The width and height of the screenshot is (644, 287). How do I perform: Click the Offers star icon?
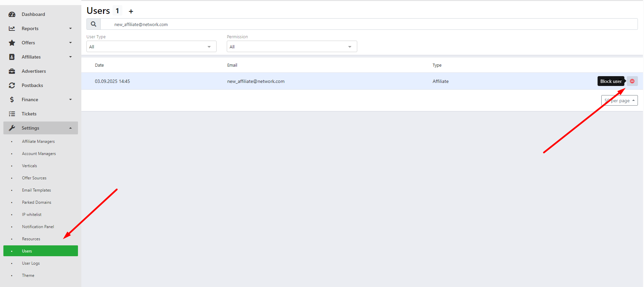12,43
